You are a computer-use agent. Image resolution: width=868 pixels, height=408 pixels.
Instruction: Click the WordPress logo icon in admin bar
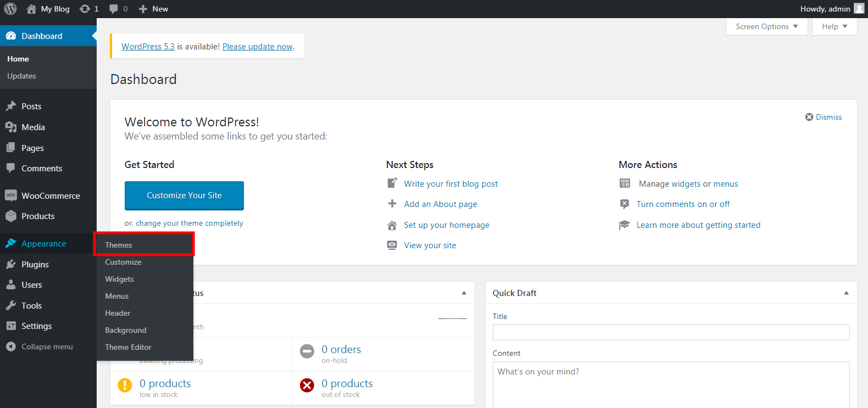pyautogui.click(x=10, y=9)
